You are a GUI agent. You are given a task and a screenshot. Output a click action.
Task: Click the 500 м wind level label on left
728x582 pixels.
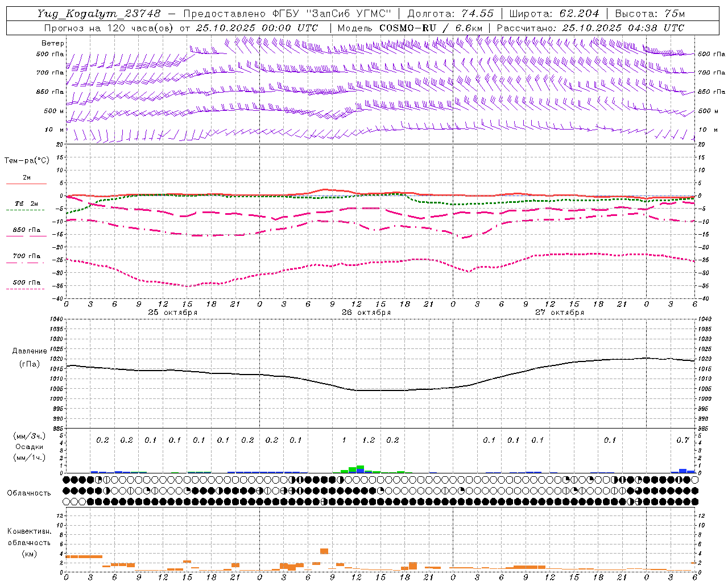click(54, 111)
